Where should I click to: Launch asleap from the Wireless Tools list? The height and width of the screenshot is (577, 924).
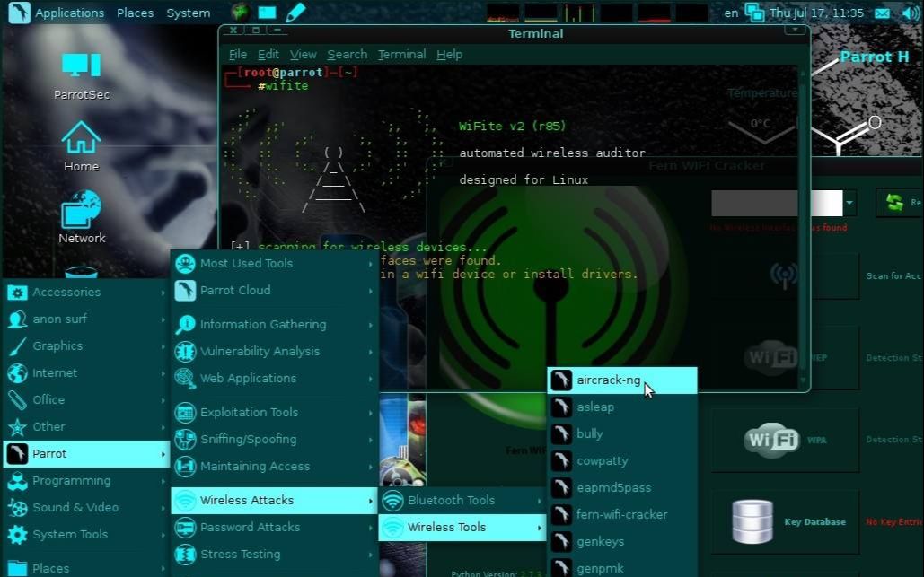click(622, 407)
